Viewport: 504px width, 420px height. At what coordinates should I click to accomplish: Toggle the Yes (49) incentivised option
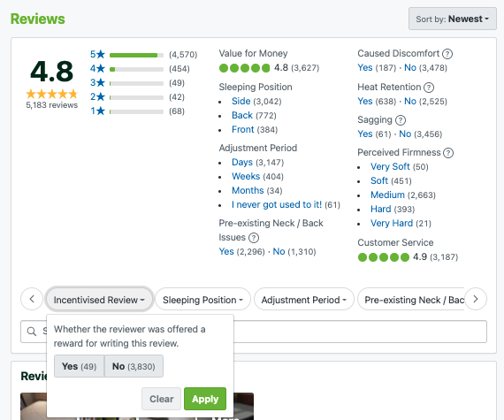(x=79, y=366)
